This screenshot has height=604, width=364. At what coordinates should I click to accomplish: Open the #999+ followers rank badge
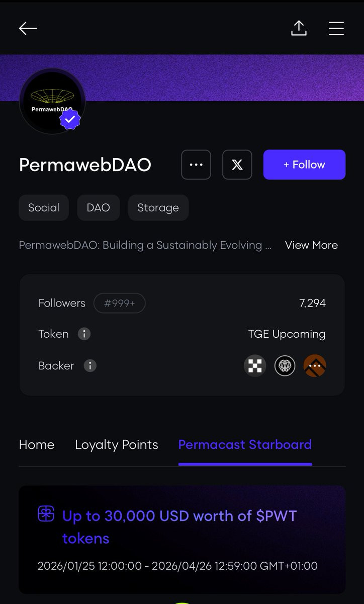point(119,304)
